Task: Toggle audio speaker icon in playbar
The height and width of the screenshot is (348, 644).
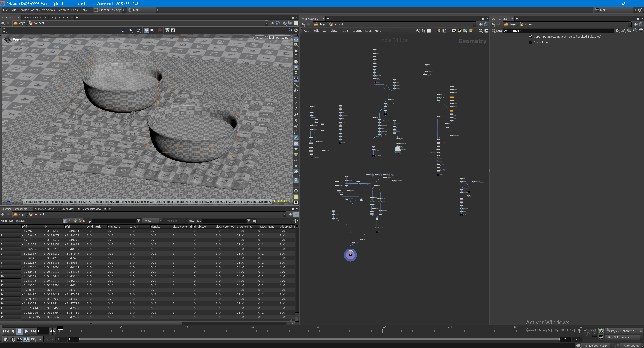Action: pyautogui.click(x=13, y=339)
